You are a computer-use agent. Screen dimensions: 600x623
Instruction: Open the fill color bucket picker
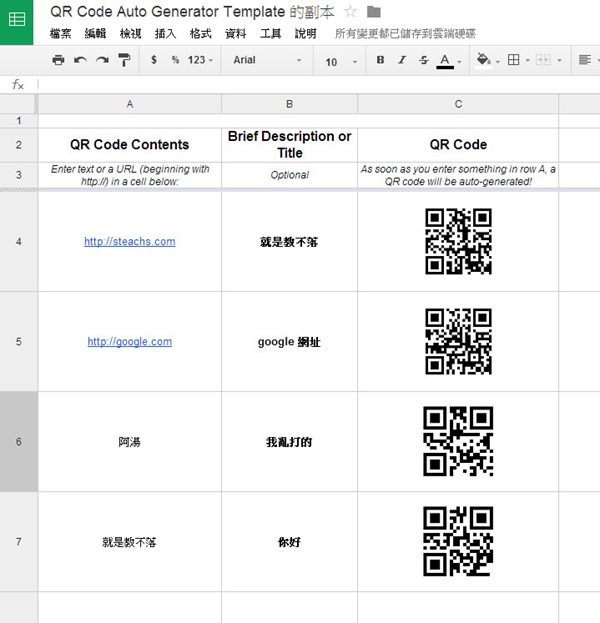pyautogui.click(x=486, y=60)
